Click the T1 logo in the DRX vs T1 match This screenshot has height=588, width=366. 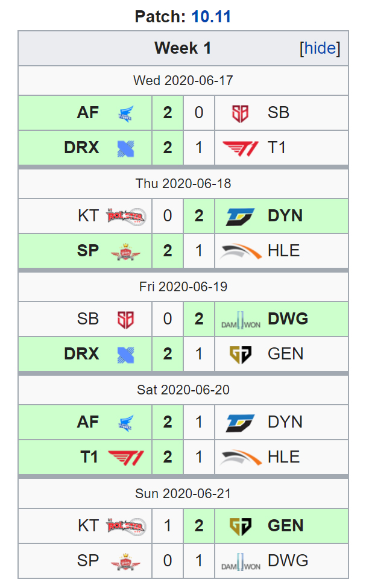coord(241,148)
